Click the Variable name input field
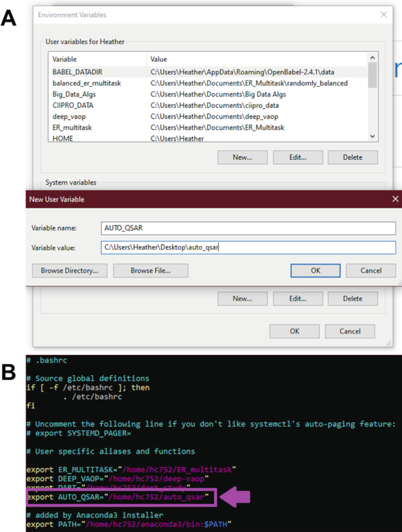The width and height of the screenshot is (402, 532). 248,228
